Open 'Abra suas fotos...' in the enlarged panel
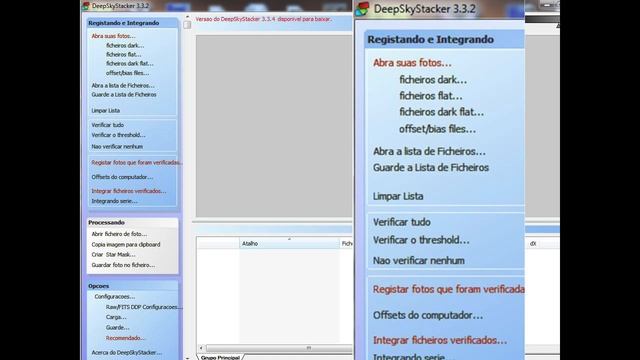640x360 pixels. (412, 63)
